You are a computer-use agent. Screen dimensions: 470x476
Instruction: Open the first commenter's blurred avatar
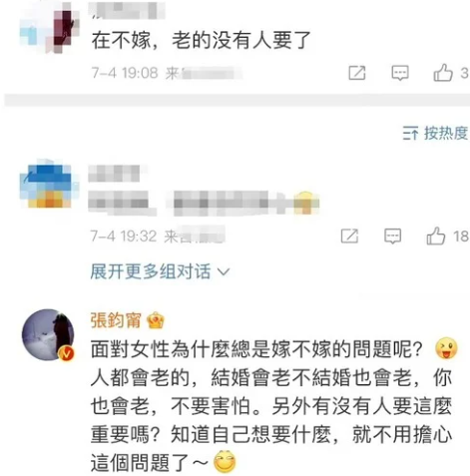[x=49, y=28]
